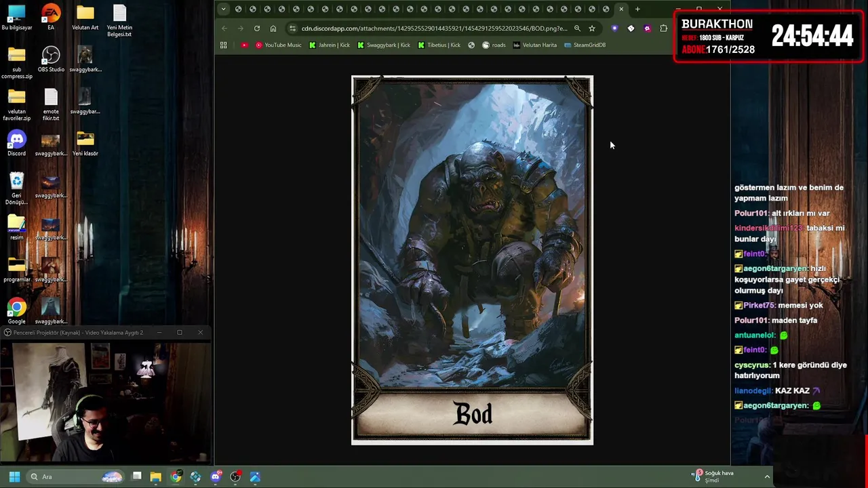Open the SteamGridDB bookmark
This screenshot has width=868, height=488.
[x=585, y=45]
